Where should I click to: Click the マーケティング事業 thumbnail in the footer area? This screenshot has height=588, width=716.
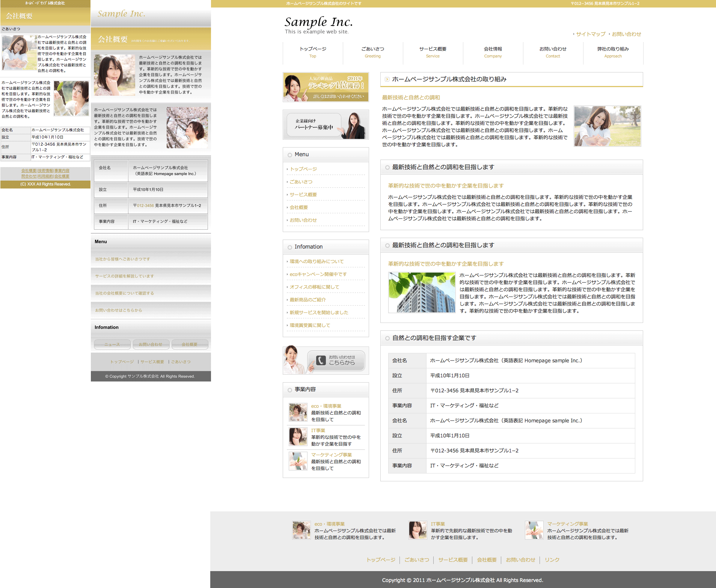click(x=534, y=530)
